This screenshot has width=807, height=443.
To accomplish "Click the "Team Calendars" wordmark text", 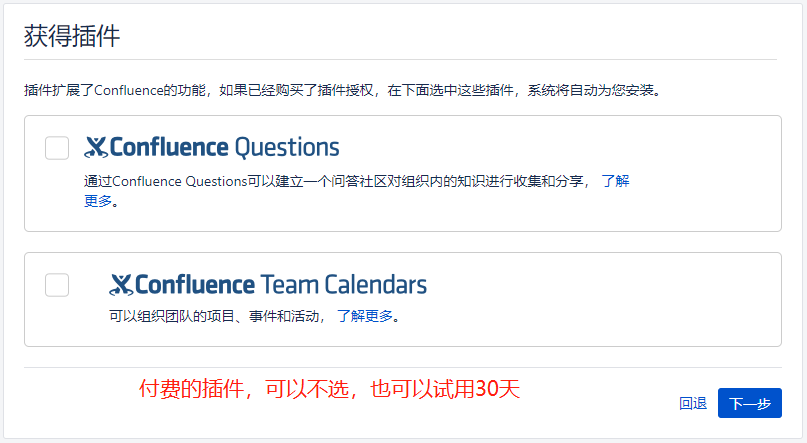I will click(x=343, y=285).
